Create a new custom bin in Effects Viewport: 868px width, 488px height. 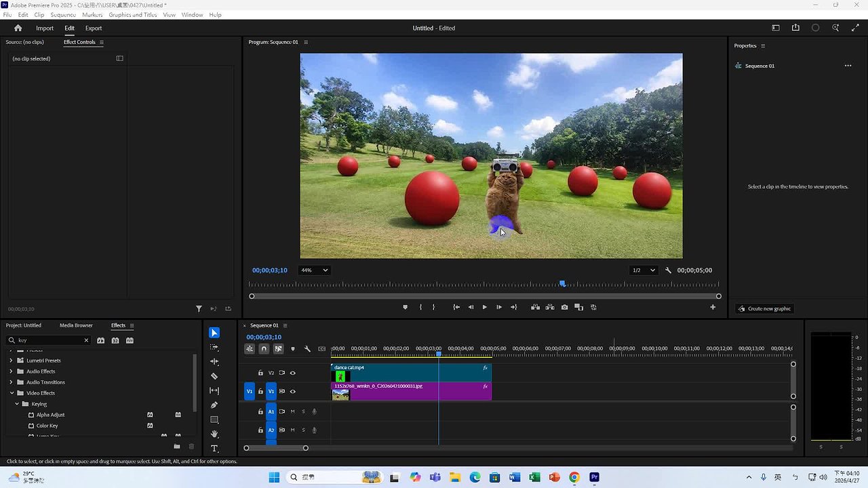point(177,447)
